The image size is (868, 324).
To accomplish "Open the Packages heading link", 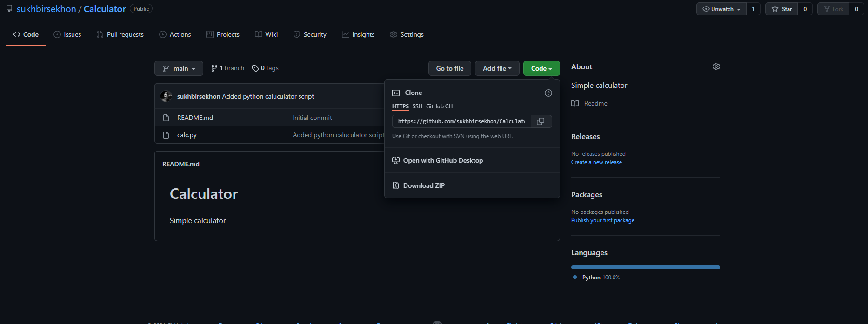I will [587, 195].
